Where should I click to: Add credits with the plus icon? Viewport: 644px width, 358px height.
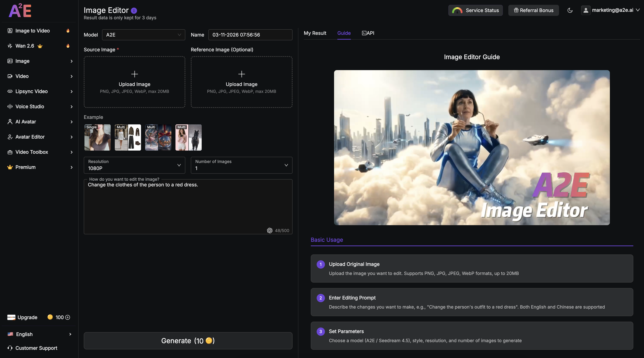pyautogui.click(x=68, y=317)
